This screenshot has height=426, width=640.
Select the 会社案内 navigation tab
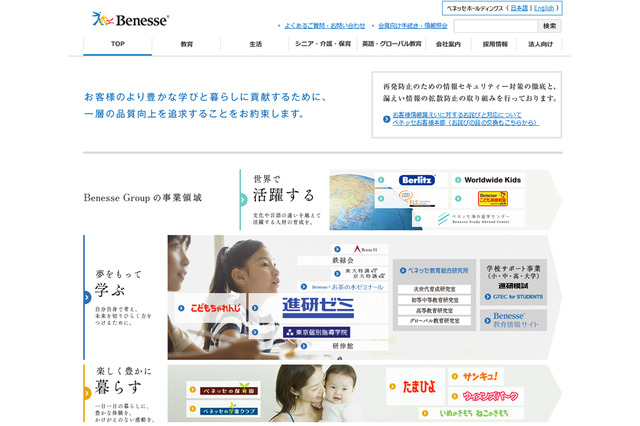(448, 44)
